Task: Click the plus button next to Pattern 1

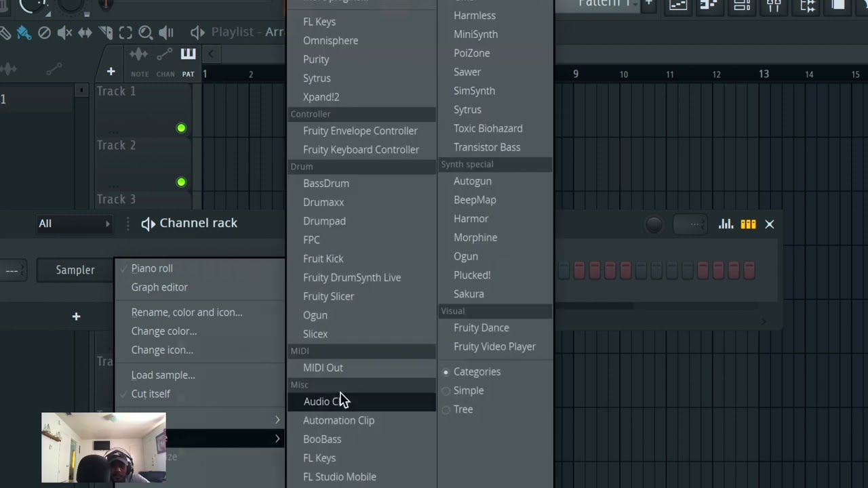Action: (x=649, y=4)
